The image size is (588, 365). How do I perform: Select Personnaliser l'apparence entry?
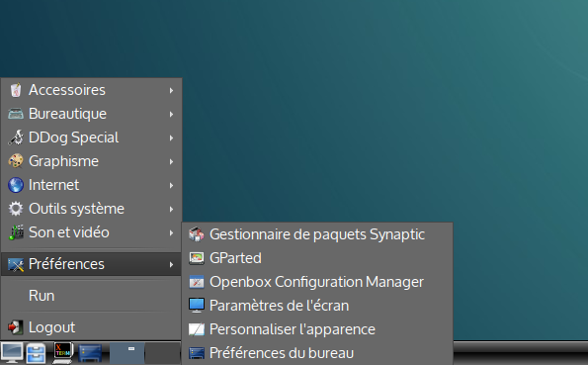317,329
